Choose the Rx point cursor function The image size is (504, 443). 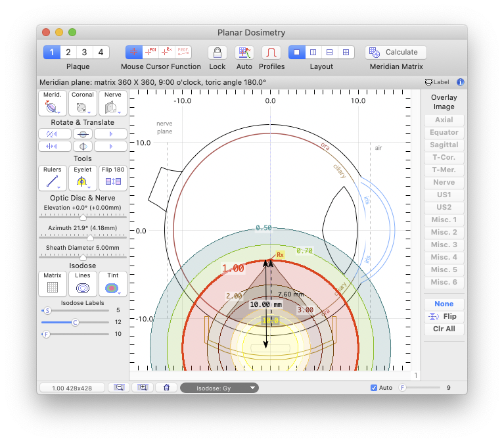[x=167, y=52]
